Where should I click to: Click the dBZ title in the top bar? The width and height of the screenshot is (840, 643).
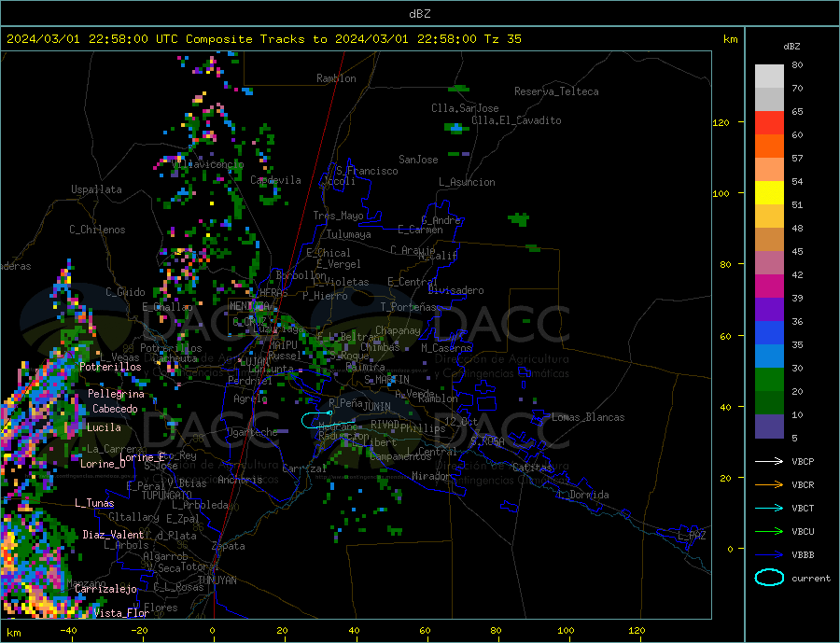(419, 14)
